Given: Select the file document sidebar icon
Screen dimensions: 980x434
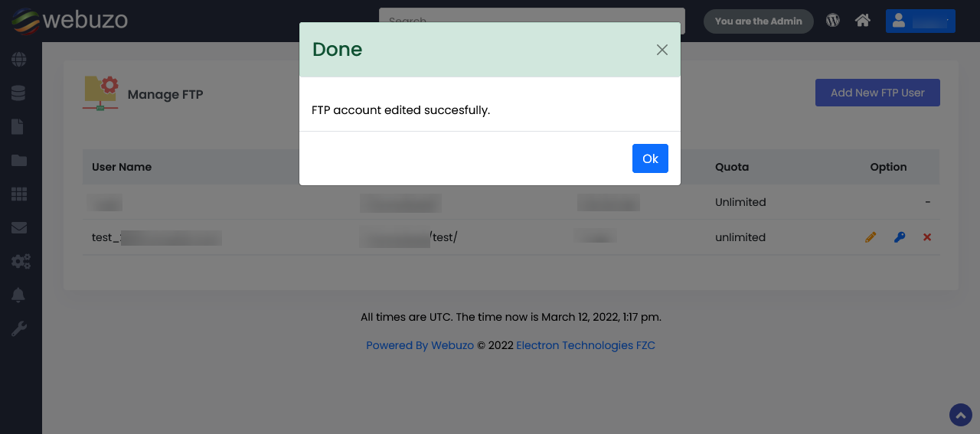Looking at the screenshot, I should pos(18,127).
